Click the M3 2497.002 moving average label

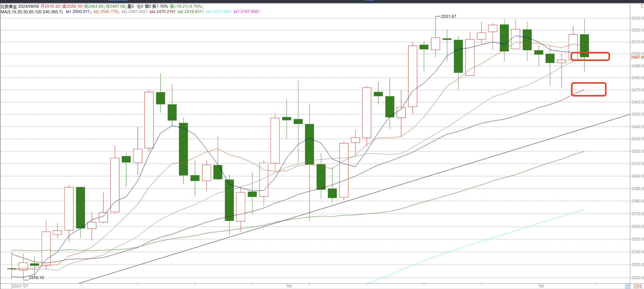click(x=135, y=12)
